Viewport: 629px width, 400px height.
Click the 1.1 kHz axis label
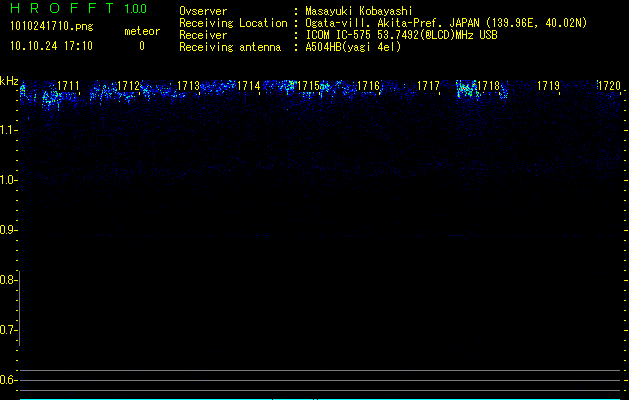click(x=8, y=130)
